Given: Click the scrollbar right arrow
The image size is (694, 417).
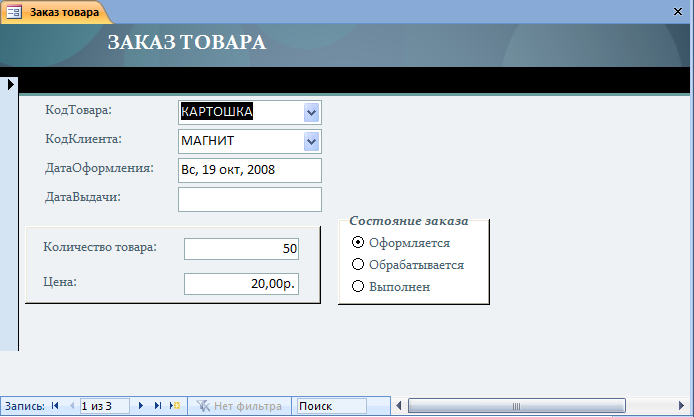Looking at the screenshot, I should (681, 405).
